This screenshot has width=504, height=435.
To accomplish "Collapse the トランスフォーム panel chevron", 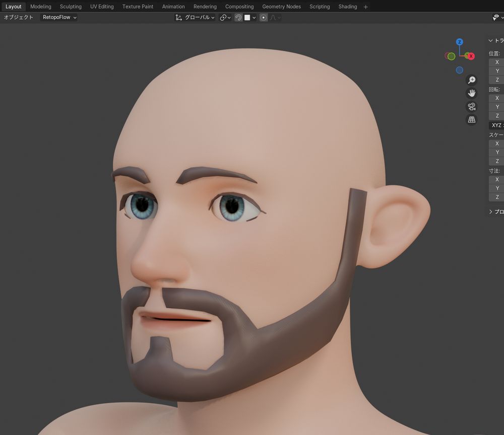I will pos(490,40).
